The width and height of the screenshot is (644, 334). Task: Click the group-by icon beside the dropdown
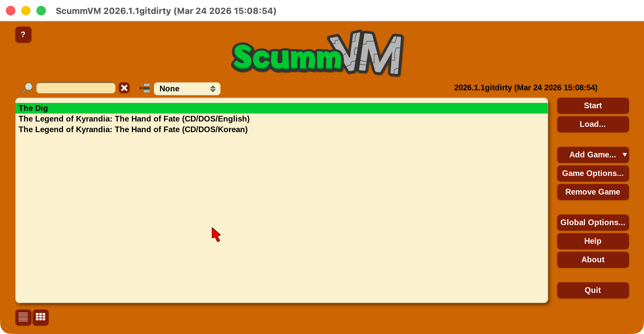point(145,88)
